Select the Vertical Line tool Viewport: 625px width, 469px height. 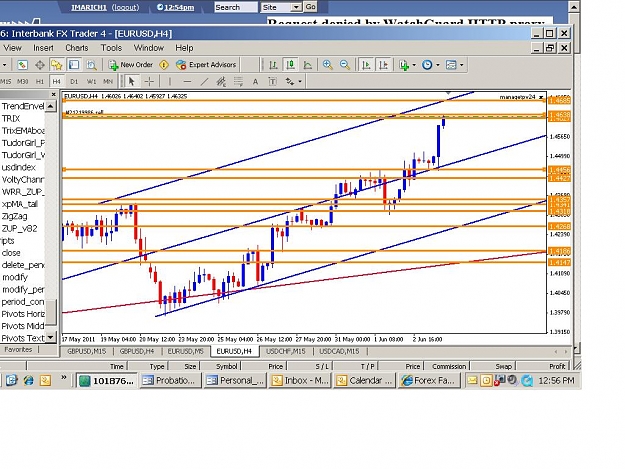point(170,82)
